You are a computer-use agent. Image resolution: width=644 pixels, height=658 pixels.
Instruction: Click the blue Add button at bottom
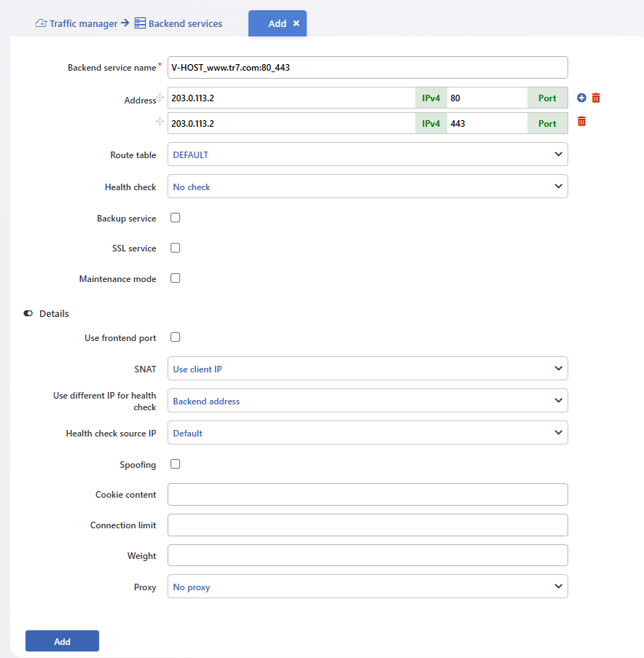pyautogui.click(x=62, y=641)
